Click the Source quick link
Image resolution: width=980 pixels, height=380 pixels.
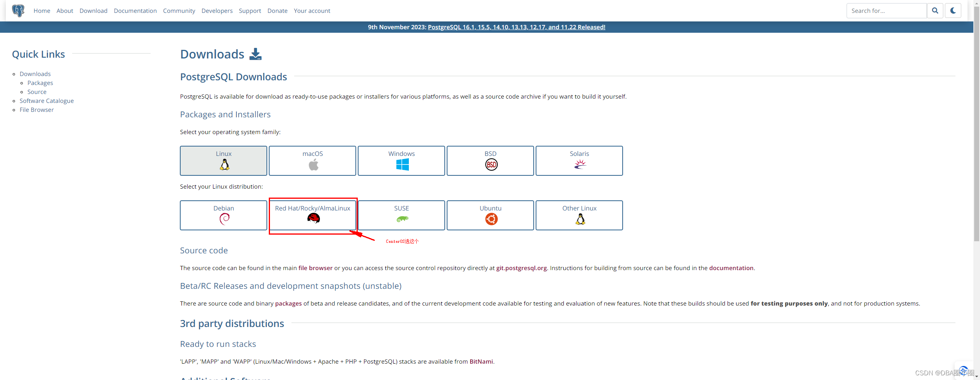[37, 92]
